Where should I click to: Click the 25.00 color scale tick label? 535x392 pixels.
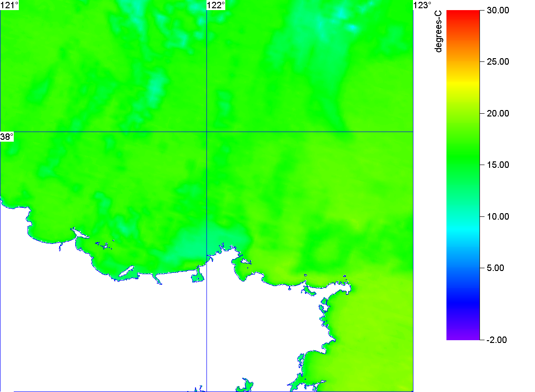coord(498,62)
